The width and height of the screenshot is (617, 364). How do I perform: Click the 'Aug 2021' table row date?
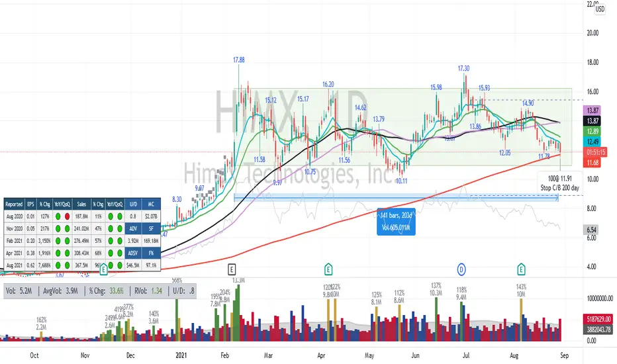point(14,265)
